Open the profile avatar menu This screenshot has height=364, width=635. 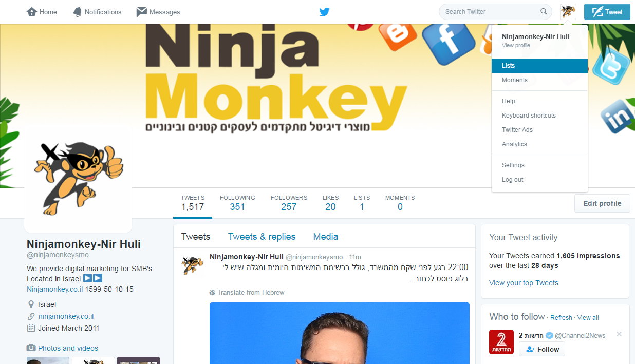point(568,12)
